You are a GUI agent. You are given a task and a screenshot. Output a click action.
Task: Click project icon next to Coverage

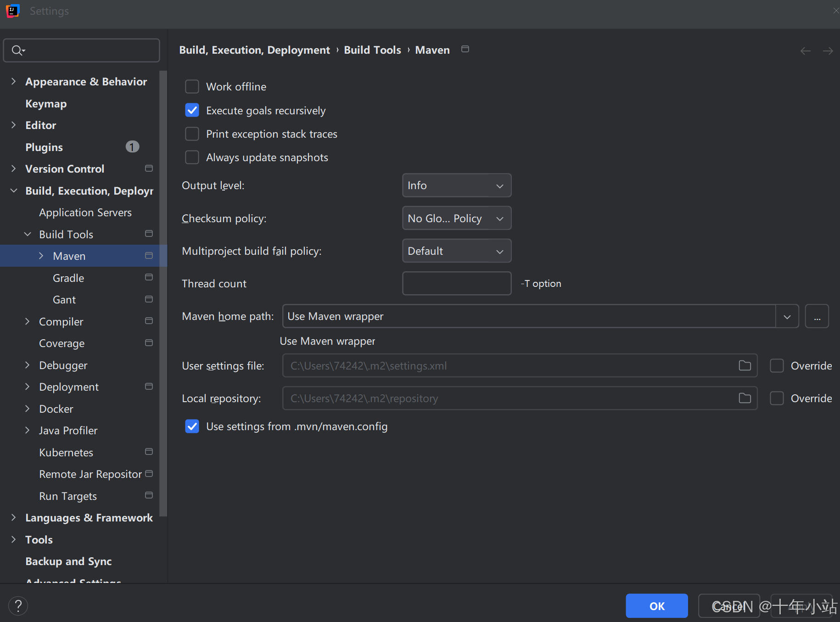[149, 343]
